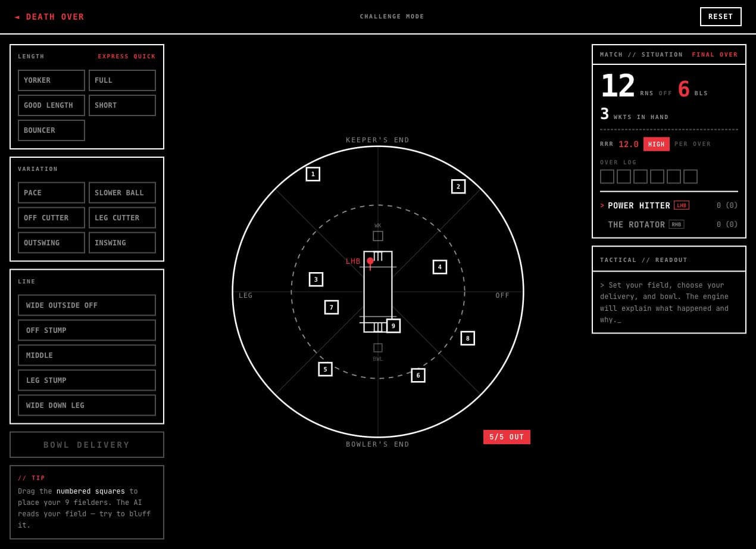Screen dimensions: 756x549
Task: Click Bowl Delivery button
Action: pos(87,445)
